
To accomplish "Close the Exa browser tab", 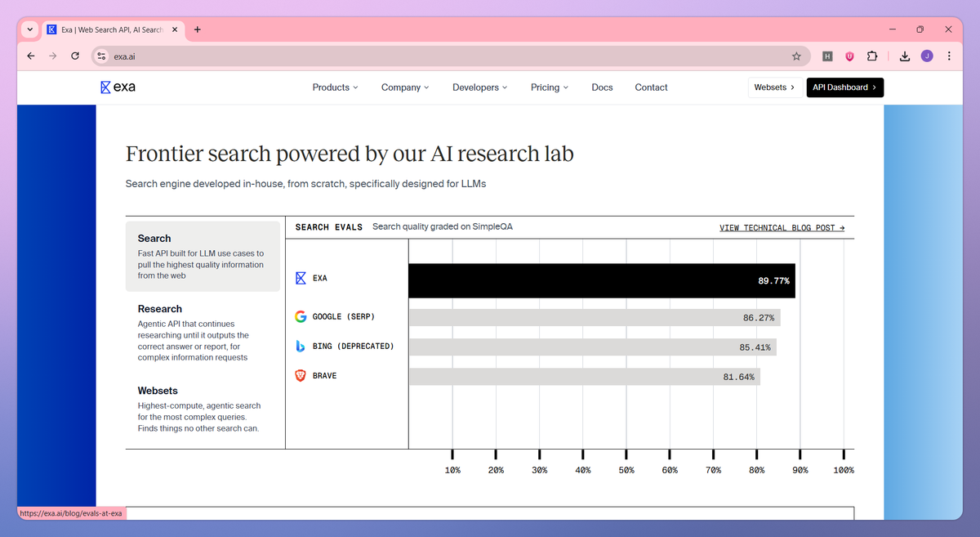I will tap(176, 29).
